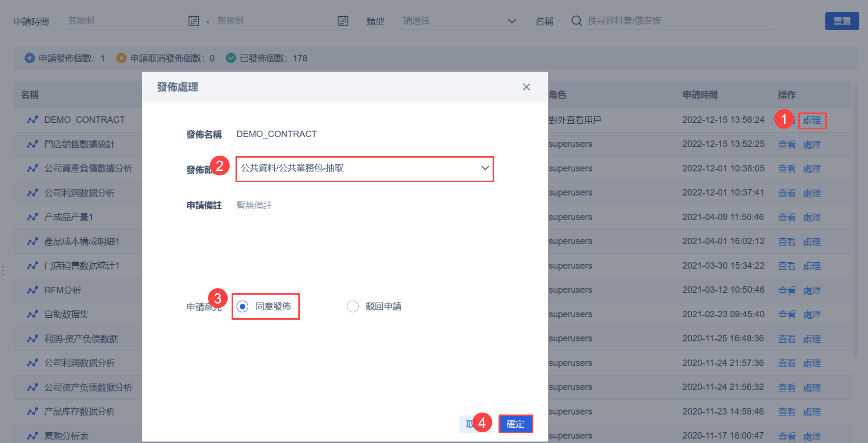Click the left panel collapse handle dots

coord(3,271)
